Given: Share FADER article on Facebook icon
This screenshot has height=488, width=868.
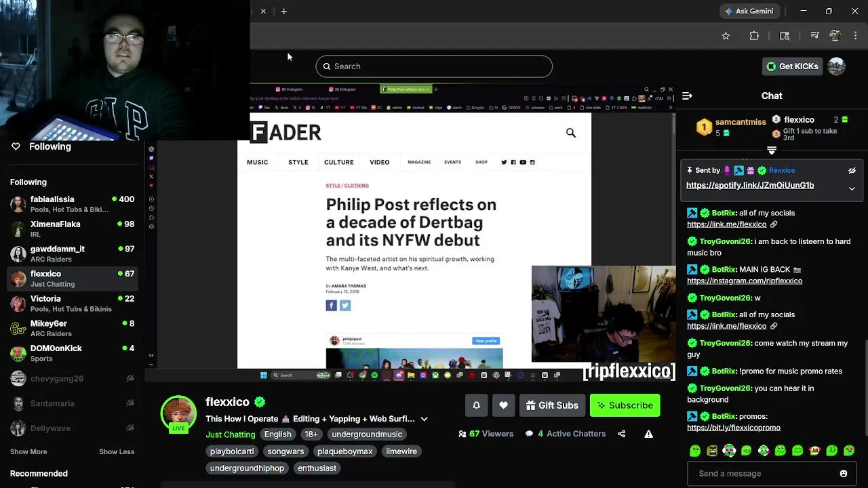Looking at the screenshot, I should [332, 306].
